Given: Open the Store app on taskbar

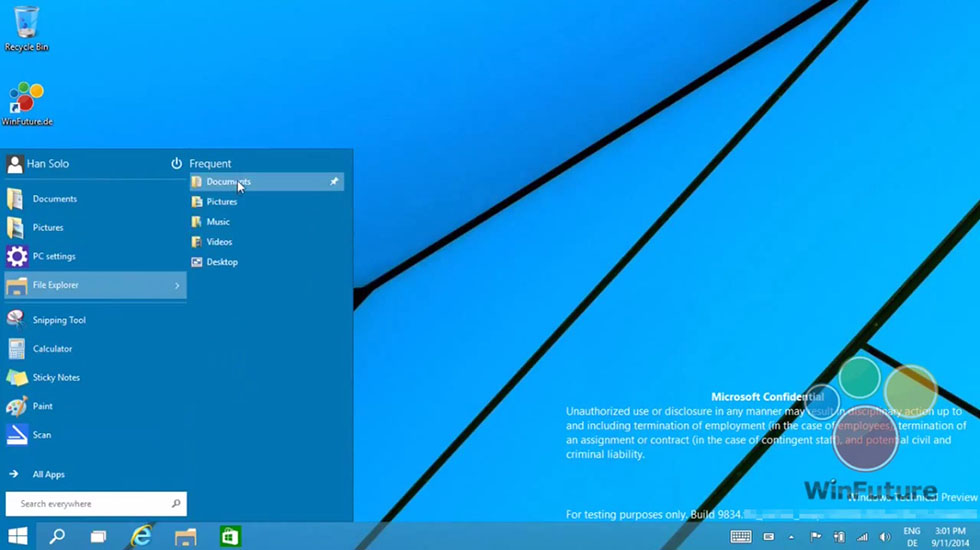Looking at the screenshot, I should coord(230,536).
